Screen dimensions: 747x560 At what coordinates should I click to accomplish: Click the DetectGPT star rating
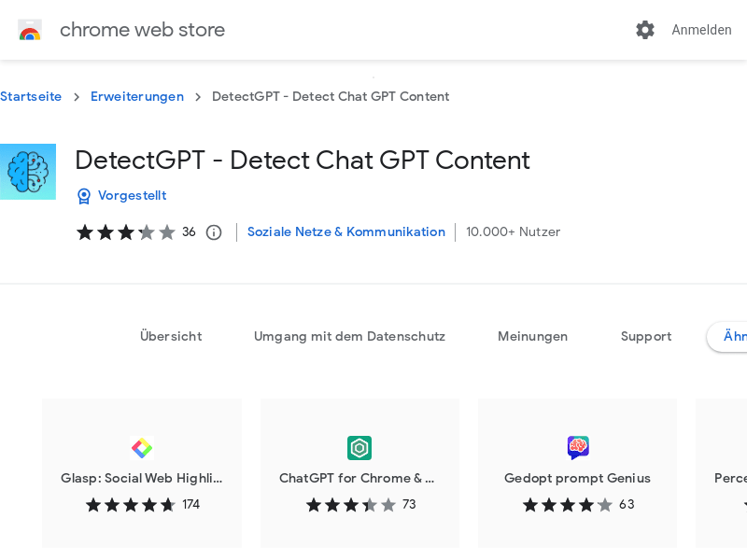(x=126, y=232)
